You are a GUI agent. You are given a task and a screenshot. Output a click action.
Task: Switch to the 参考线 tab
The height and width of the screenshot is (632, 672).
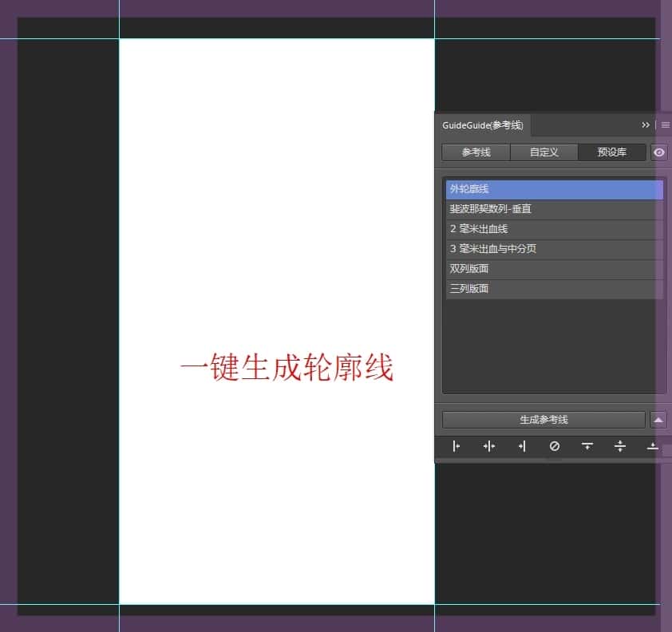tap(476, 152)
